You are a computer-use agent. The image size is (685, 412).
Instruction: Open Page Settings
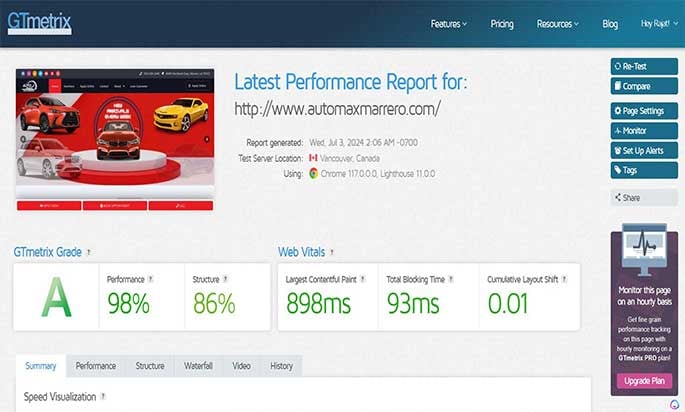coord(644,111)
